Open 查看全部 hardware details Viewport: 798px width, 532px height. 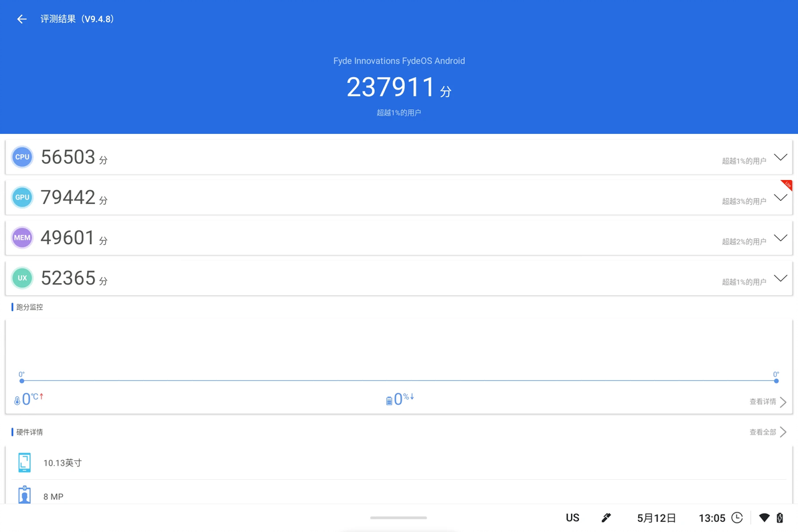pos(768,432)
